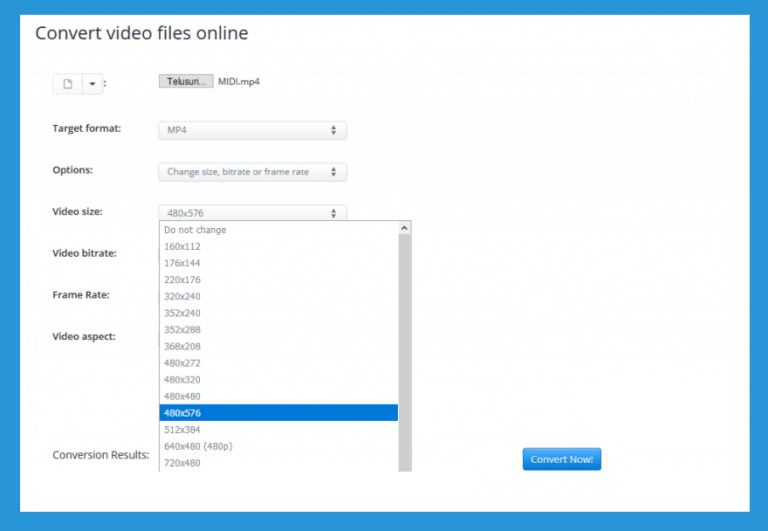Open the Options dropdown

(x=252, y=172)
